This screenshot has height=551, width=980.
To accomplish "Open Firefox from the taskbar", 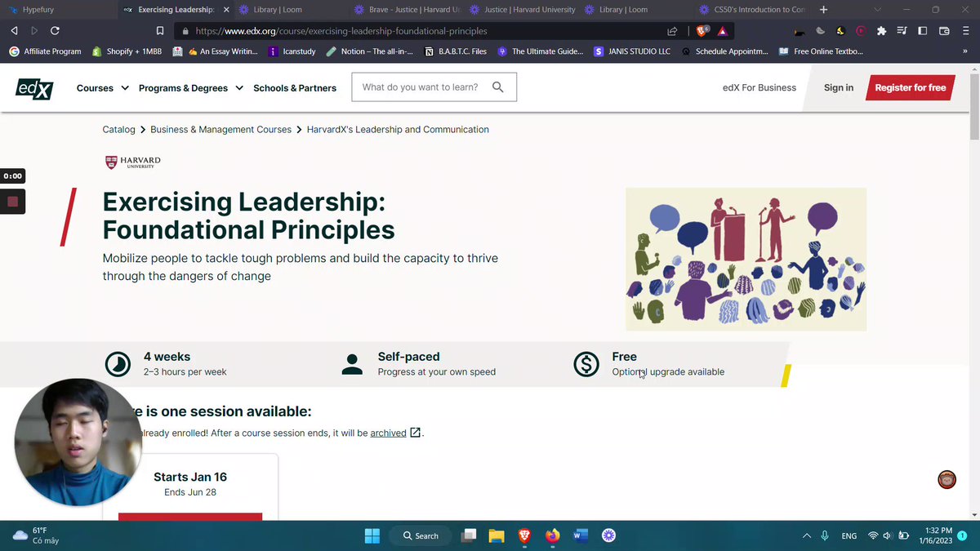I will (553, 535).
